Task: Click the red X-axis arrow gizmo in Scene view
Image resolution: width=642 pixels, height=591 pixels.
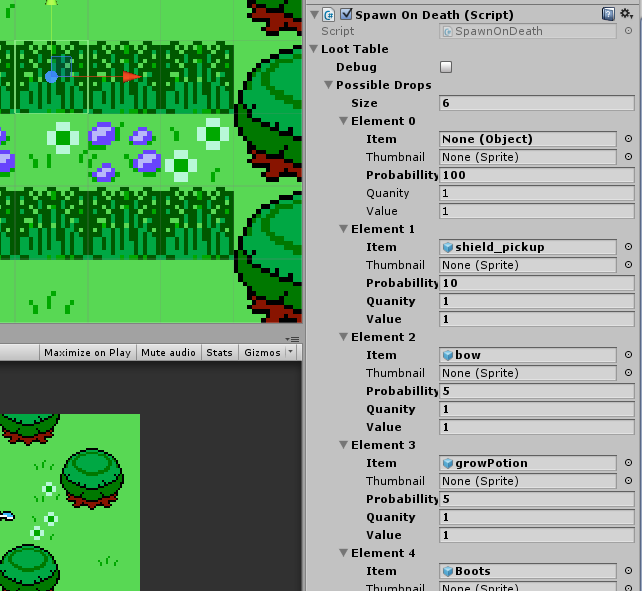Action: [x=132, y=76]
